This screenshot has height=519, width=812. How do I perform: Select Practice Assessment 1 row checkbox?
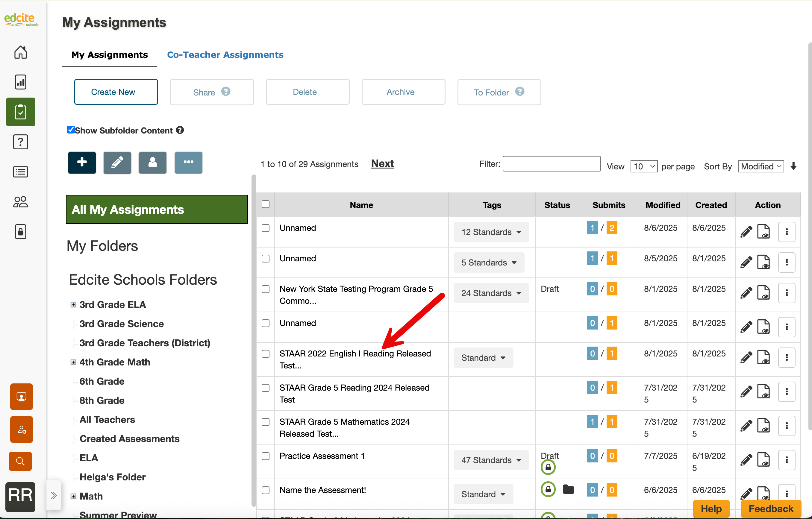(266, 456)
